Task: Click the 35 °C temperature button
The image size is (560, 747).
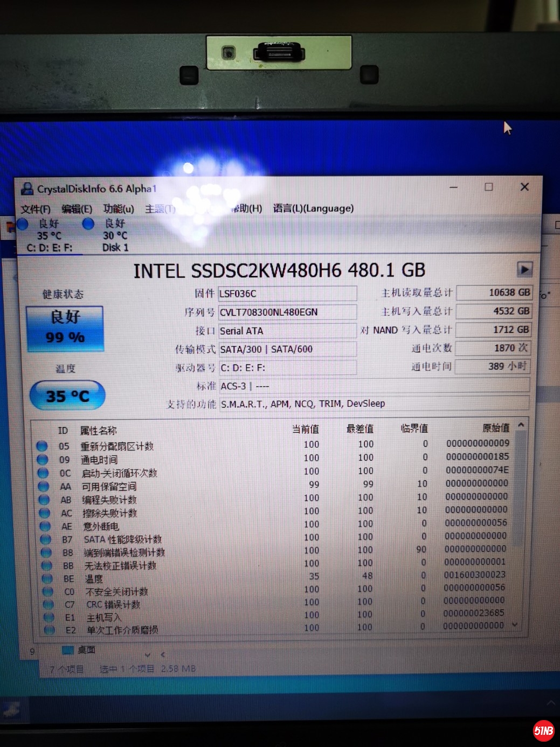Action: tap(67, 396)
